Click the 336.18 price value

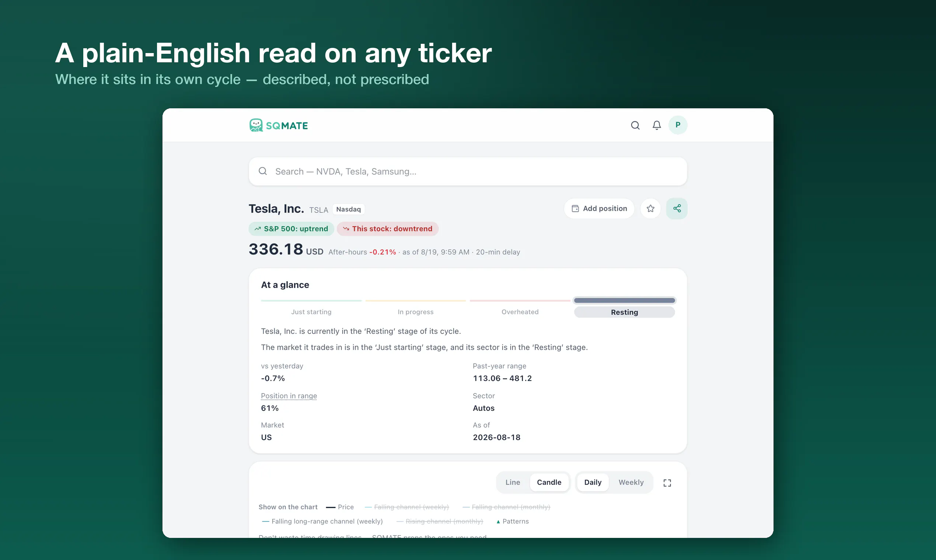(276, 249)
